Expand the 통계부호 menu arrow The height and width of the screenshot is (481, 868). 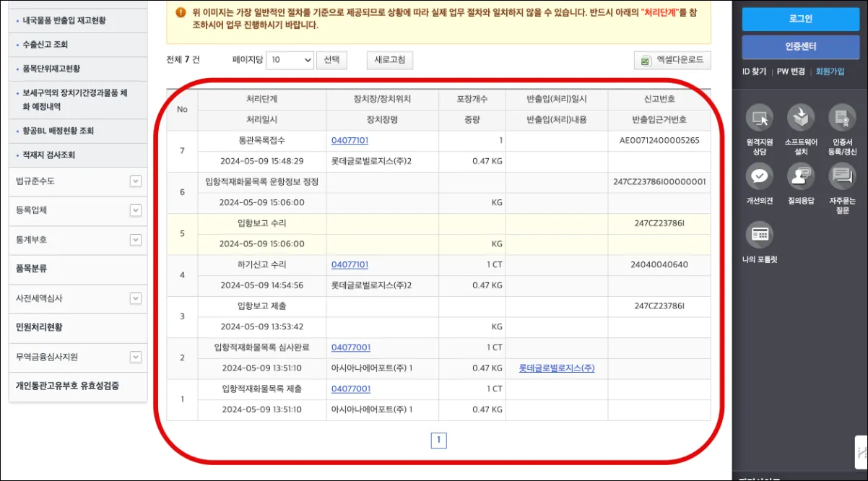[136, 239]
